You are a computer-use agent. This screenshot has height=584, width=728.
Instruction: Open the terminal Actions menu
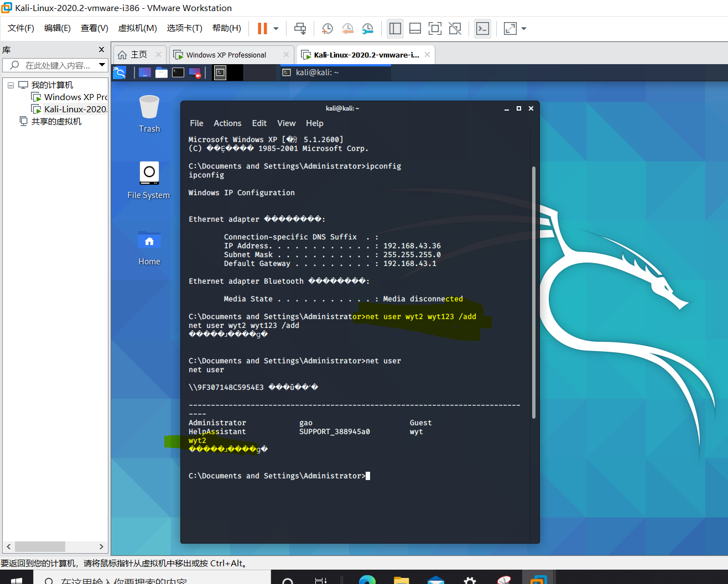click(x=227, y=123)
